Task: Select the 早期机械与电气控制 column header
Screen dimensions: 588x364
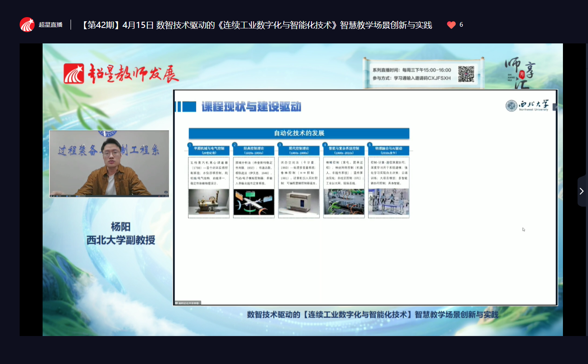Action: [x=209, y=150]
